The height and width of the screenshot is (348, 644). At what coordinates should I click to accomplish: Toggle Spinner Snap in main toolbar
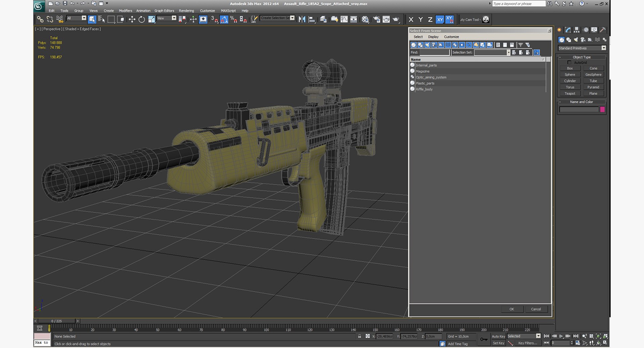coord(244,19)
